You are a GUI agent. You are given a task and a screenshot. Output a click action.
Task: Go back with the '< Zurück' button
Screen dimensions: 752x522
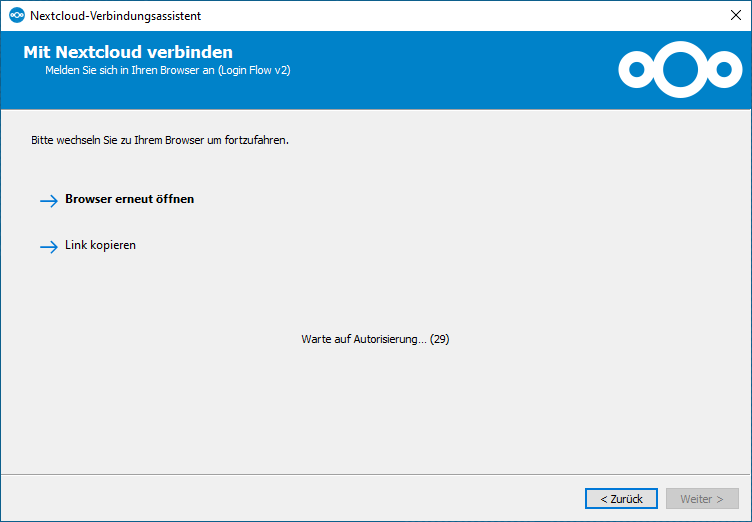[x=621, y=498]
